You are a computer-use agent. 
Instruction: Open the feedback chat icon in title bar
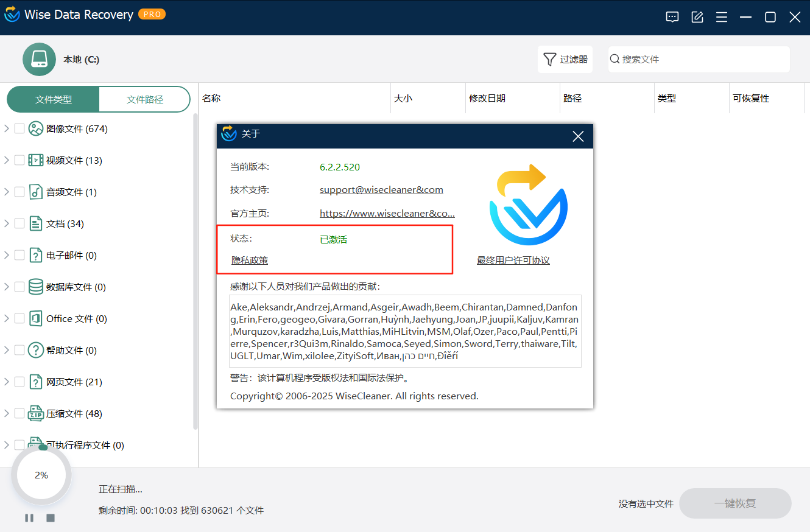(672, 17)
